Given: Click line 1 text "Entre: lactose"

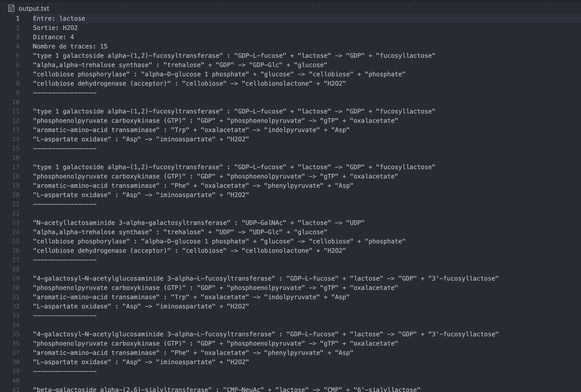Looking at the screenshot, I should coord(59,19).
